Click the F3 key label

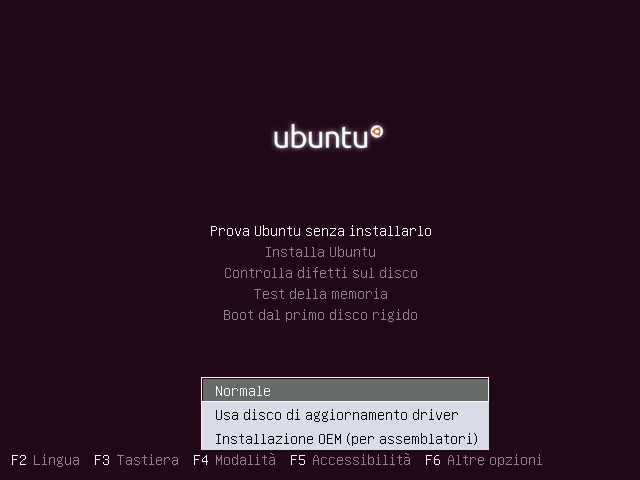coord(102,460)
